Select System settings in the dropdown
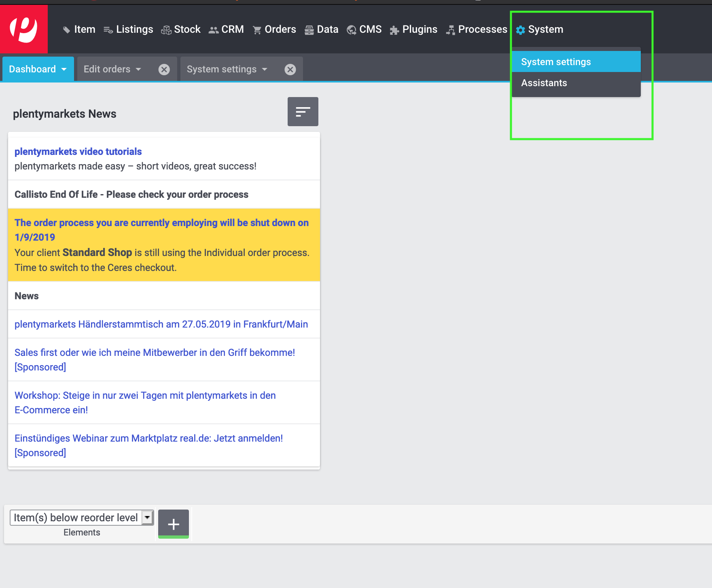This screenshot has width=712, height=588. pos(576,62)
